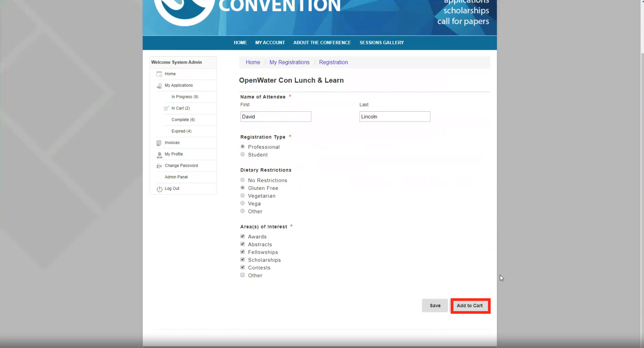Uncheck the Abstracts area of interest
This screenshot has width=644, height=348.
tap(243, 244)
